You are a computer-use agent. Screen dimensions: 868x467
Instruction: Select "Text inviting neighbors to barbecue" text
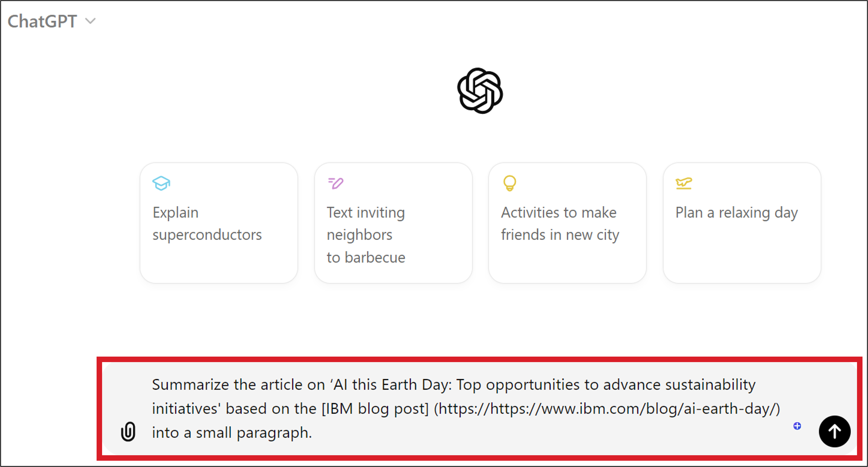[366, 235]
